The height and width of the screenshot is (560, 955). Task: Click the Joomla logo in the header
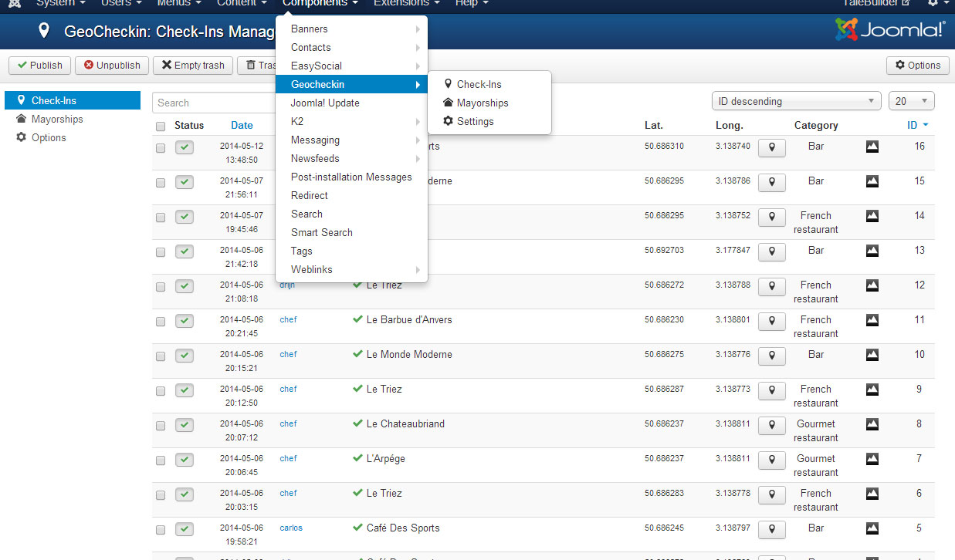[890, 30]
